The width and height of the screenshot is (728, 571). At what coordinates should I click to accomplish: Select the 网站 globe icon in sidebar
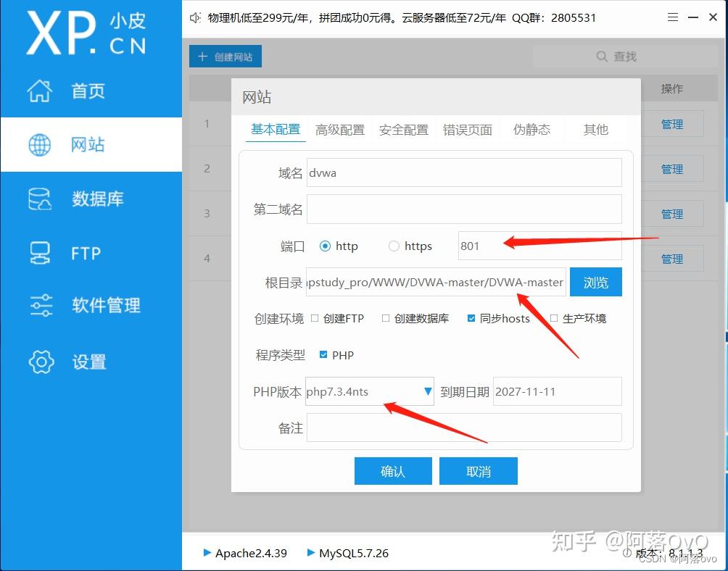40,145
